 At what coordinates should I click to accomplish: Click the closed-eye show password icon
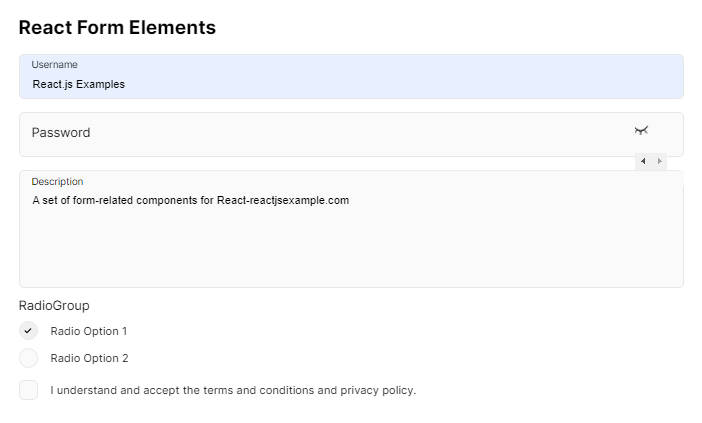point(641,131)
